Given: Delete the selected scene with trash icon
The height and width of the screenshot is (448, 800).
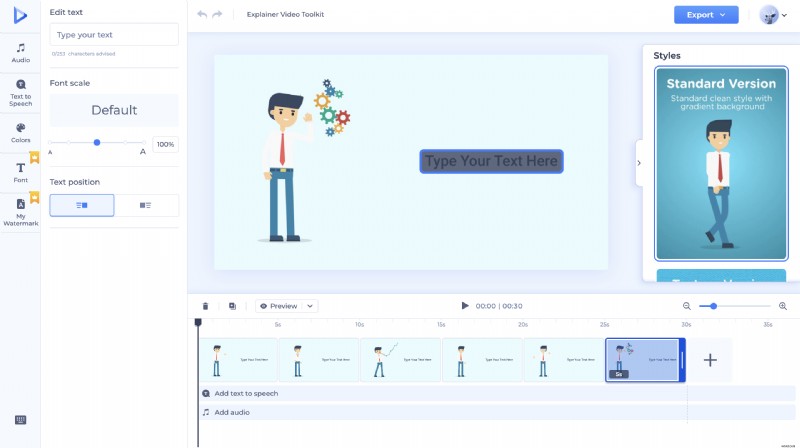Looking at the screenshot, I should point(206,306).
